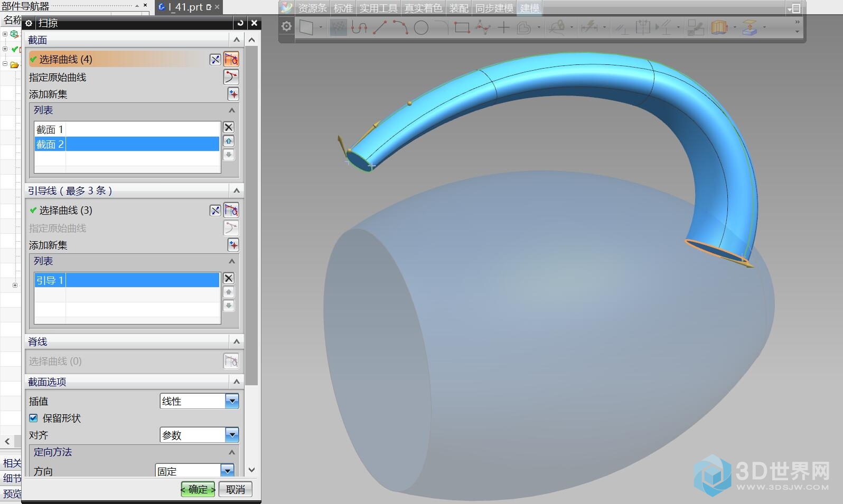Click curve selection icon in 截面 section
The width and height of the screenshot is (843, 504).
point(231,59)
